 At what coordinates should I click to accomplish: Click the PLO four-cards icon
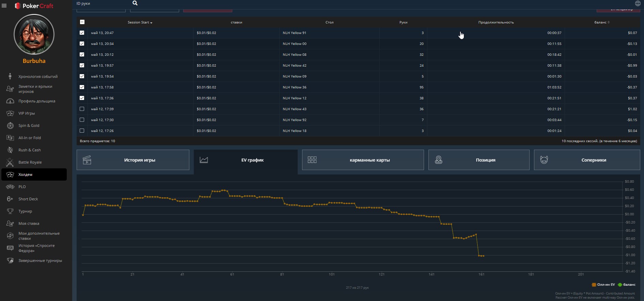[10, 187]
